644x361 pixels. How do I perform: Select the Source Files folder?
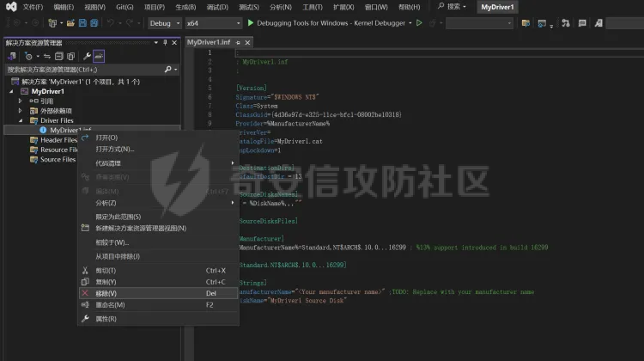[53, 159]
